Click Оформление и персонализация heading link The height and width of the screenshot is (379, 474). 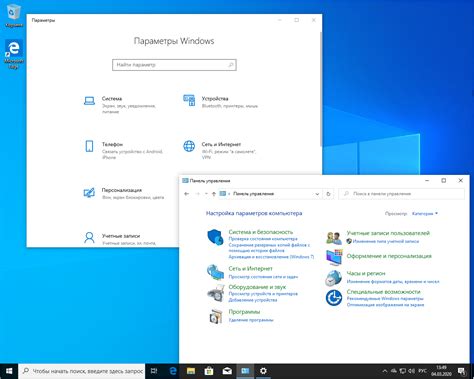coord(389,256)
